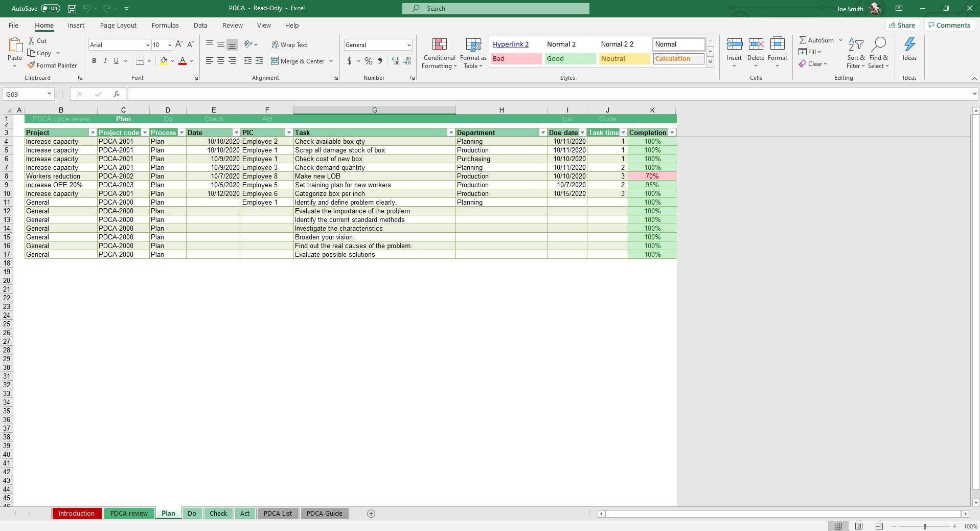Viewport: 980px width, 531px height.
Task: Align text to the left
Action: coord(210,61)
